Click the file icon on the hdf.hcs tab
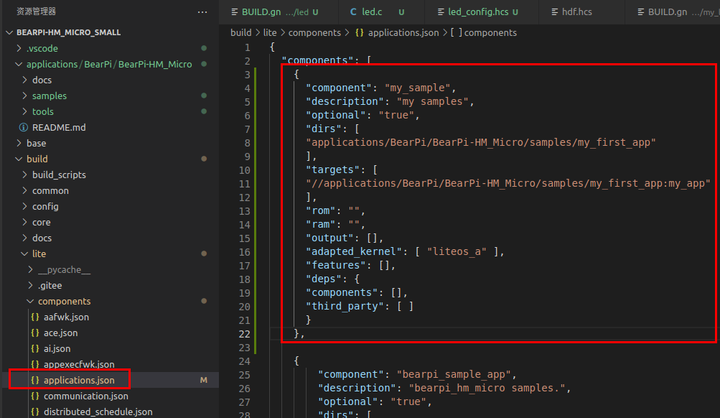The image size is (720, 418). [555, 12]
